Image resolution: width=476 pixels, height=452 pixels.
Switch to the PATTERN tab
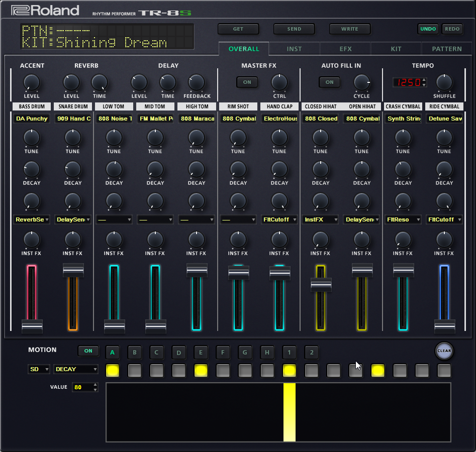point(446,49)
